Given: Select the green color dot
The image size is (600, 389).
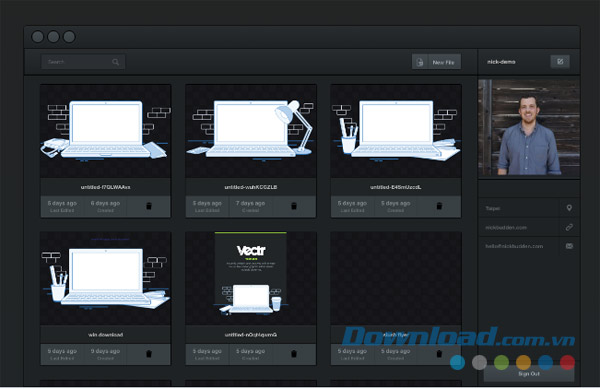Looking at the screenshot, I should (x=501, y=362).
